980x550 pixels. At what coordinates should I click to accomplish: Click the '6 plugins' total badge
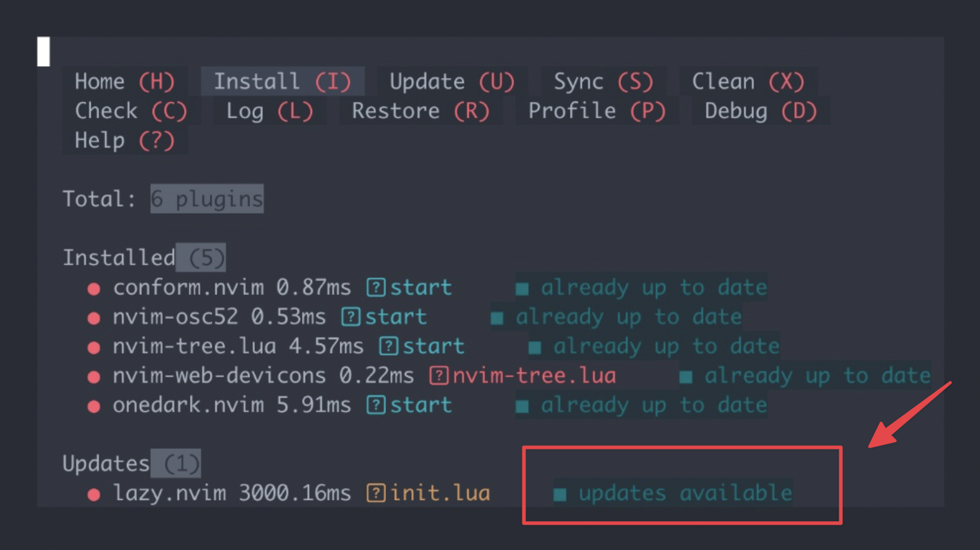point(207,199)
